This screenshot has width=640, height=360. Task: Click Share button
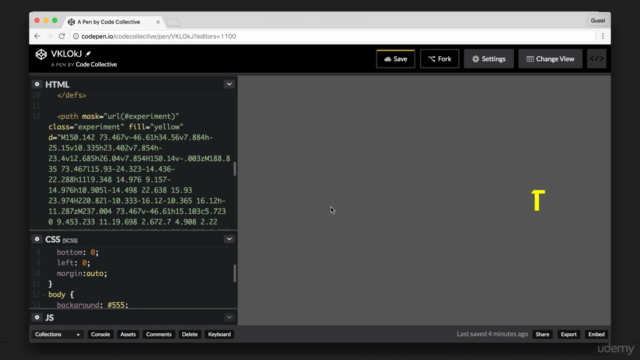point(542,334)
